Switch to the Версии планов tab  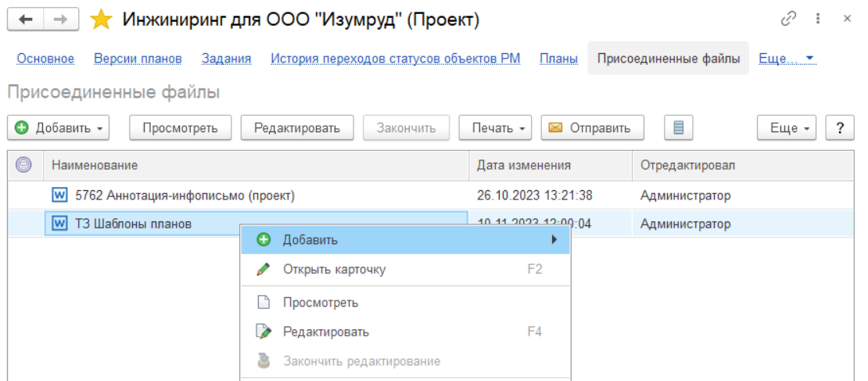[138, 59]
